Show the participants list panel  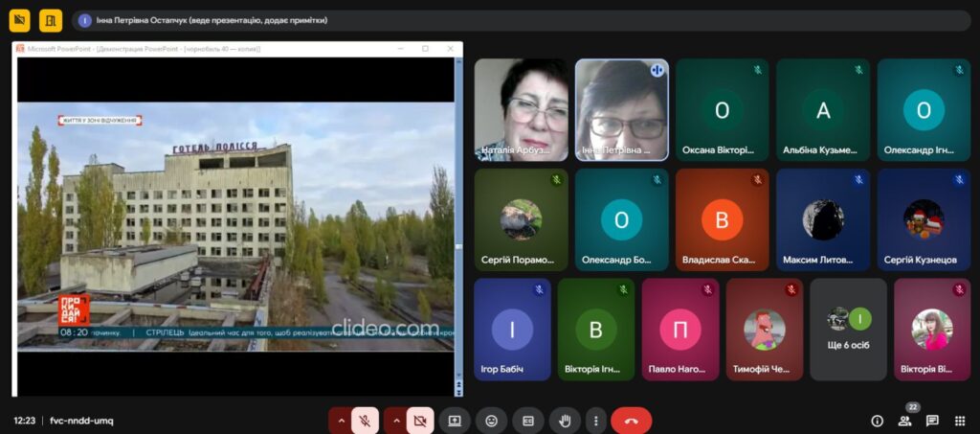pos(904,421)
